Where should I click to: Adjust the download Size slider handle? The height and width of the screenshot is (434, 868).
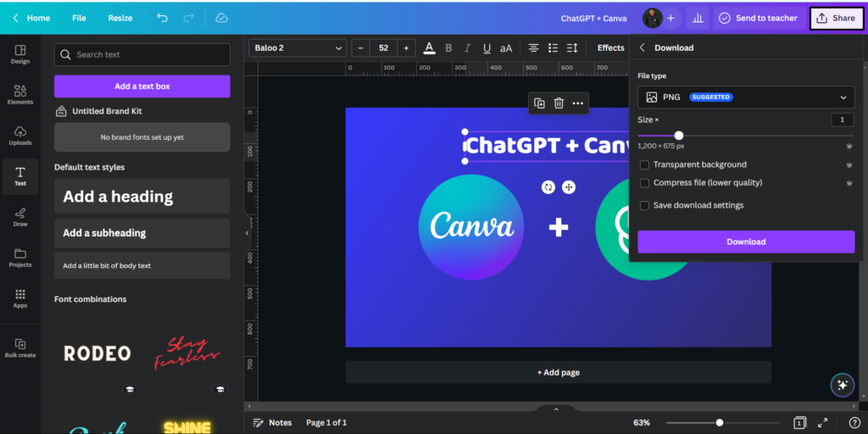[x=679, y=136]
